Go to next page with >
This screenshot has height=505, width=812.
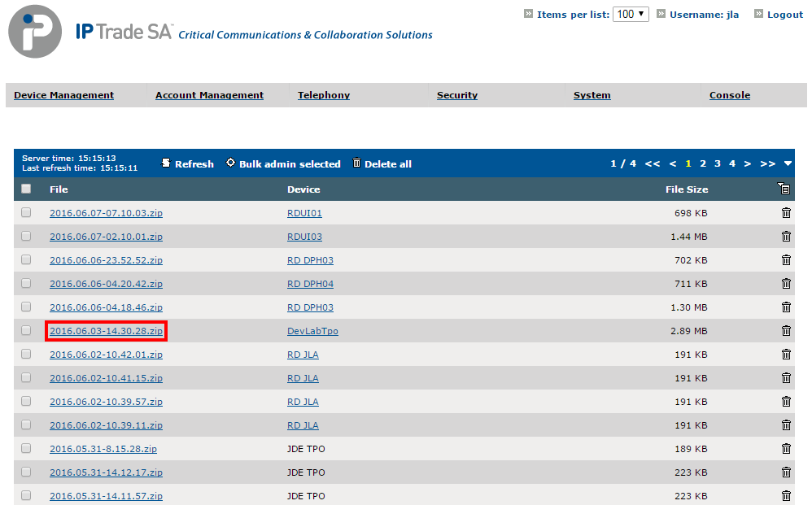coord(747,163)
